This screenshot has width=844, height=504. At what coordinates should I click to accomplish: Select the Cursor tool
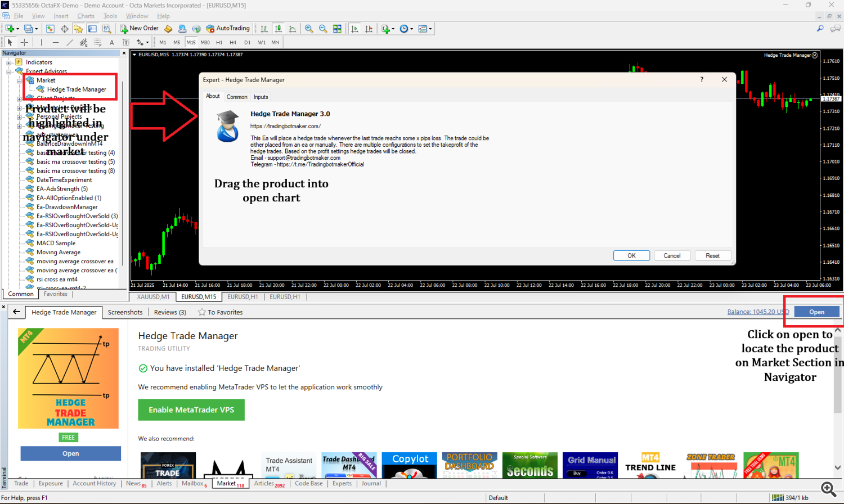[x=10, y=42]
